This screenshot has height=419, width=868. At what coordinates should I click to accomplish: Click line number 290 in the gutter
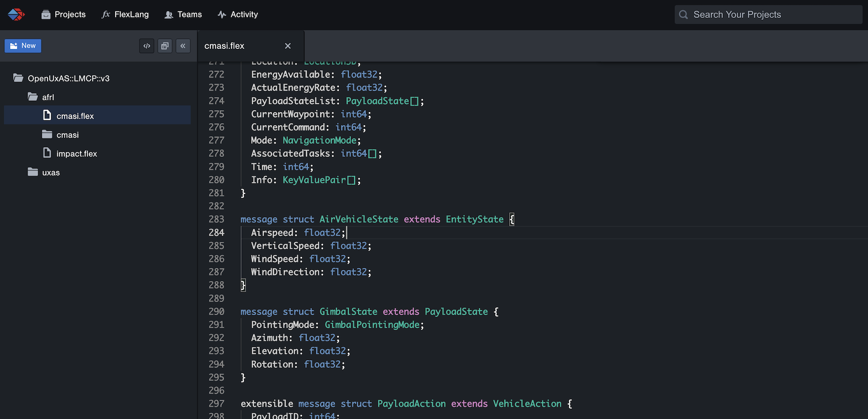click(217, 312)
